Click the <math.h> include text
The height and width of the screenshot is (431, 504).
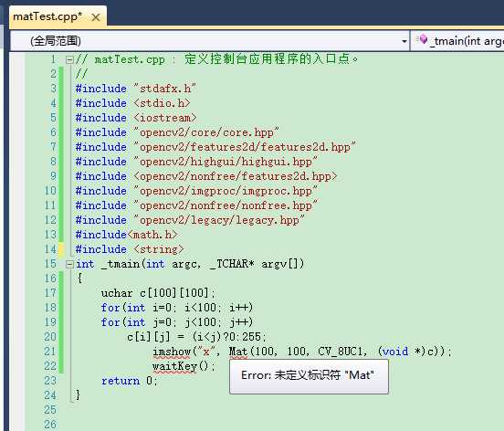point(152,235)
